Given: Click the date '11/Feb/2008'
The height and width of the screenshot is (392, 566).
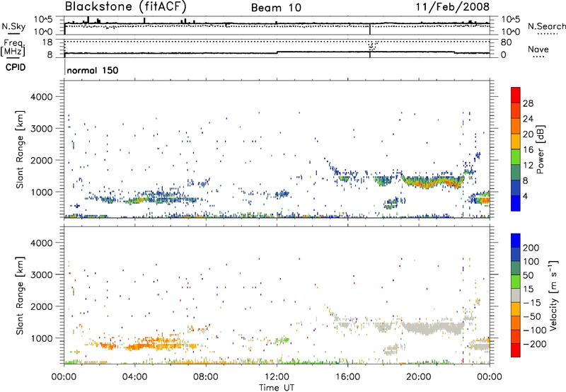Looking at the screenshot, I should pos(453,6).
